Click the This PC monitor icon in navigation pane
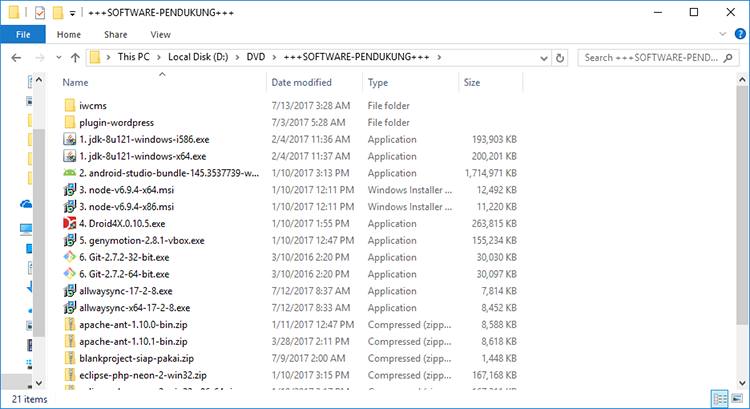The width and height of the screenshot is (750, 409). [x=26, y=230]
